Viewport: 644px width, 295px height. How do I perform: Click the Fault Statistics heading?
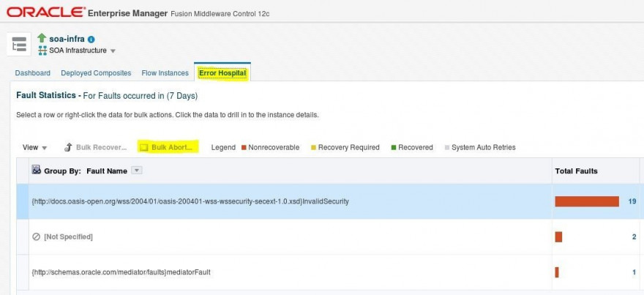coord(107,96)
